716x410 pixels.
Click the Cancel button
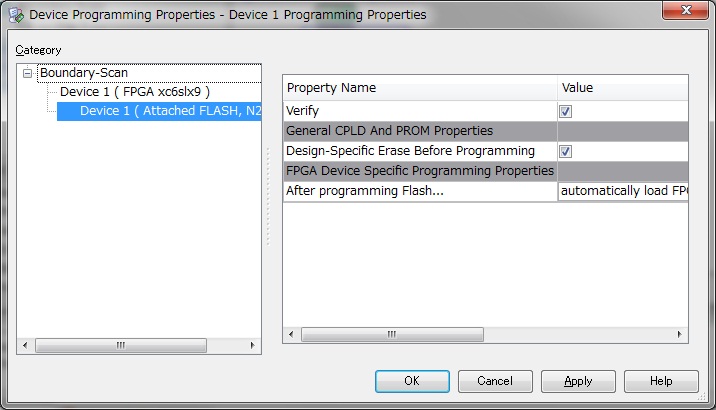(495, 381)
